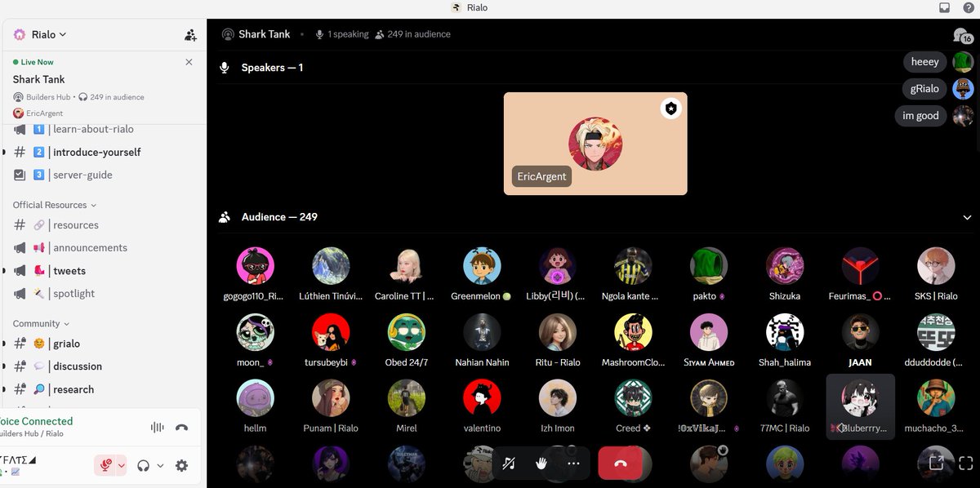Image resolution: width=980 pixels, height=488 pixels.
Task: Click Caroline TT audience member name
Action: tap(404, 296)
